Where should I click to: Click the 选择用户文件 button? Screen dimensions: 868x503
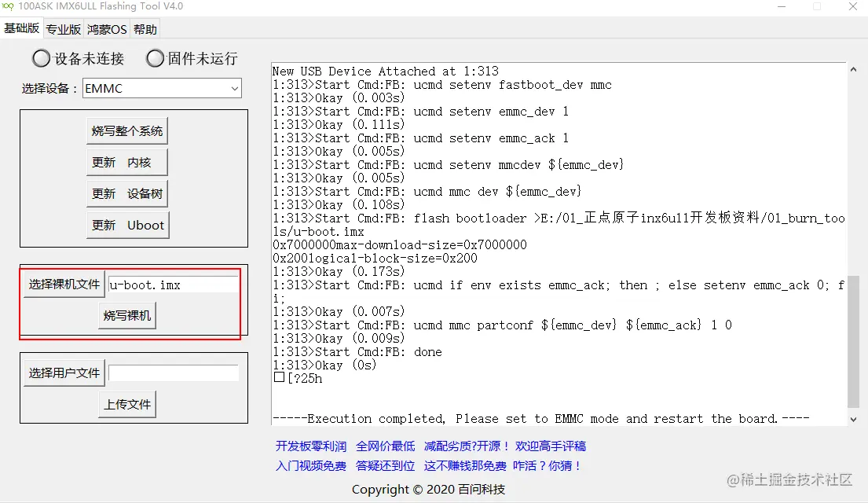[x=64, y=373]
